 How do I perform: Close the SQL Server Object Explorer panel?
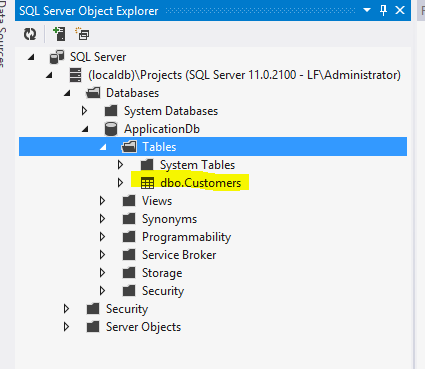400,10
